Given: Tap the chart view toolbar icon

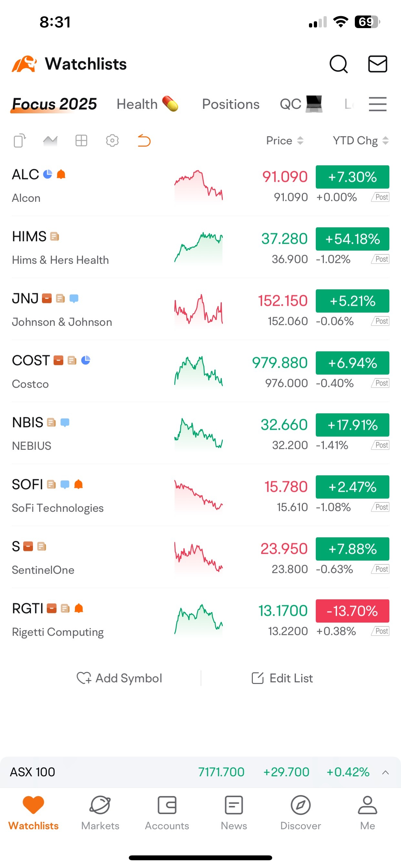Looking at the screenshot, I should point(50,140).
